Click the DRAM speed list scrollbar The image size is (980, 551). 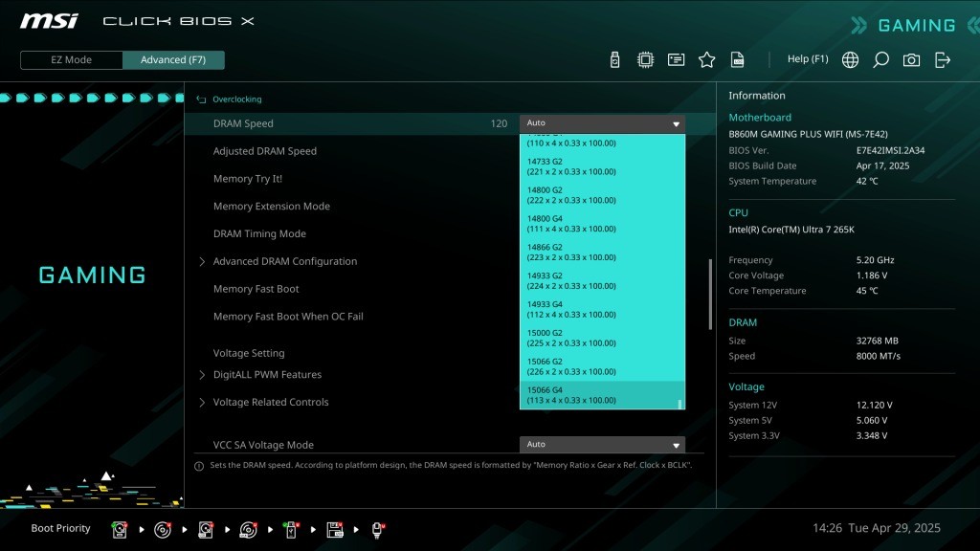(680, 404)
